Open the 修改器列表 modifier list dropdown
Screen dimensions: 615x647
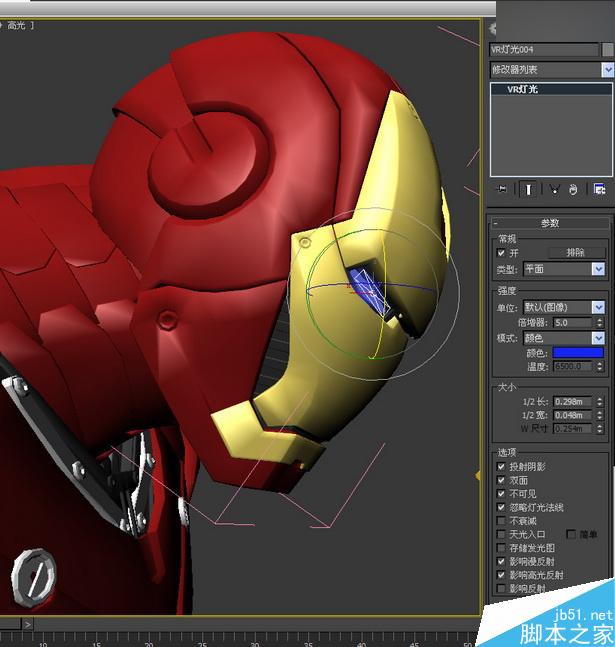pos(551,70)
